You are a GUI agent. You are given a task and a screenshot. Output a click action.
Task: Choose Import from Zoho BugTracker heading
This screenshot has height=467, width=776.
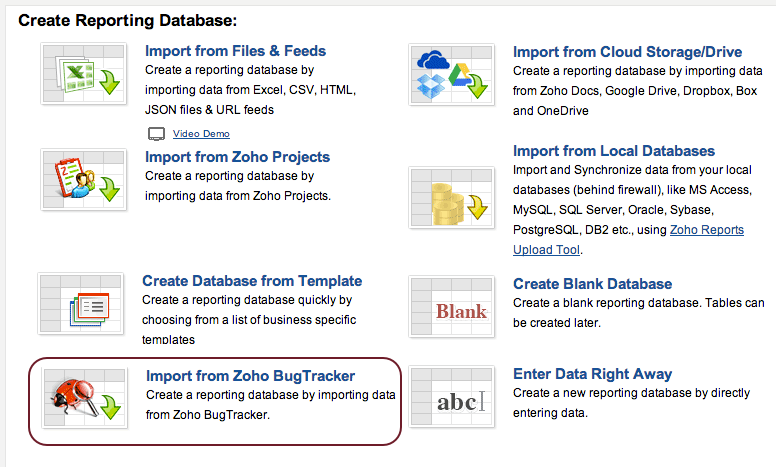tap(250, 376)
